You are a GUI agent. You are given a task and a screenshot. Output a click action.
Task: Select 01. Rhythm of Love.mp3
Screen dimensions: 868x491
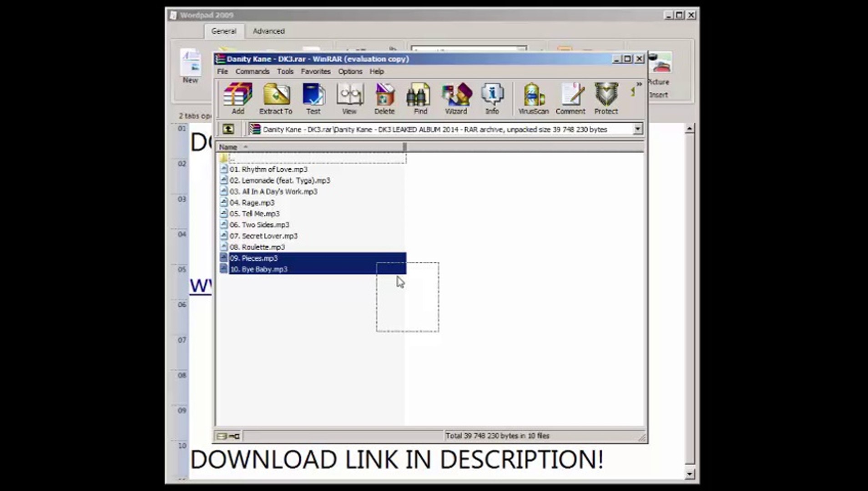268,169
